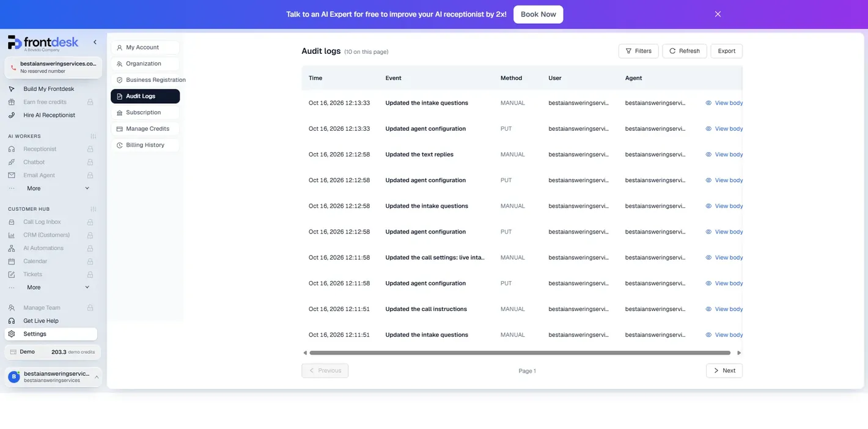Open Settings in sidebar
868x429 pixels.
coord(51,334)
